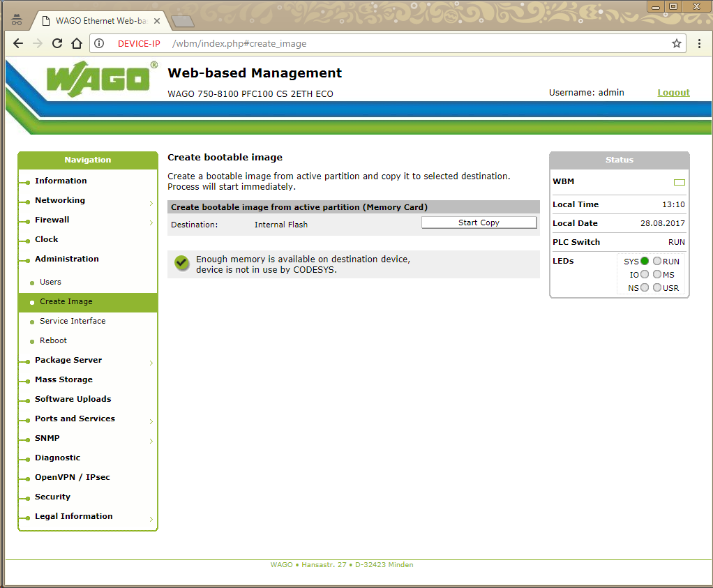
Task: Open the Service Interface subpage
Action: pos(73,321)
